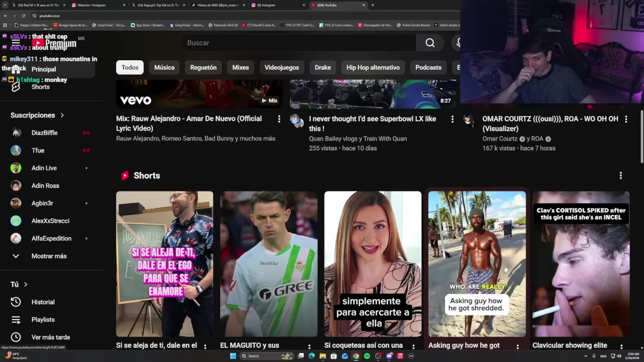The image size is (644, 362).
Task: Open 'Mix: Rauw Alejandro - Amar De Nuevo' title
Action: (189, 124)
